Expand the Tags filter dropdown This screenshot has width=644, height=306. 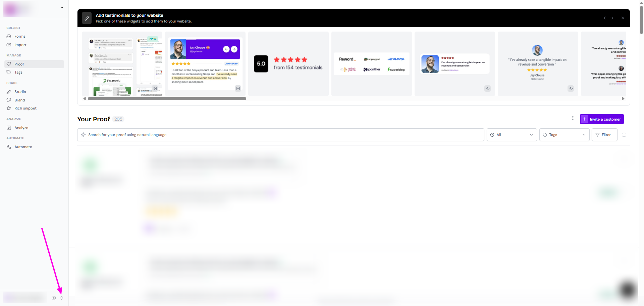(564, 135)
